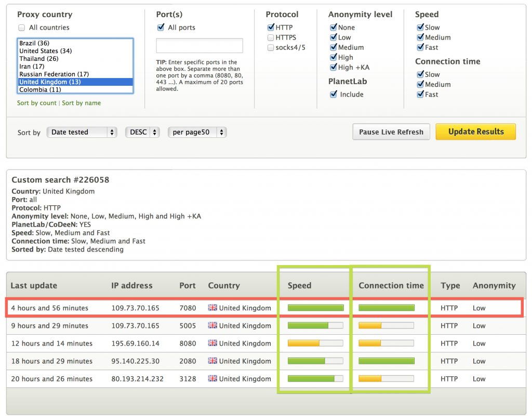Select Thailand (26) in country list
The width and height of the screenshot is (532, 420).
(75, 59)
